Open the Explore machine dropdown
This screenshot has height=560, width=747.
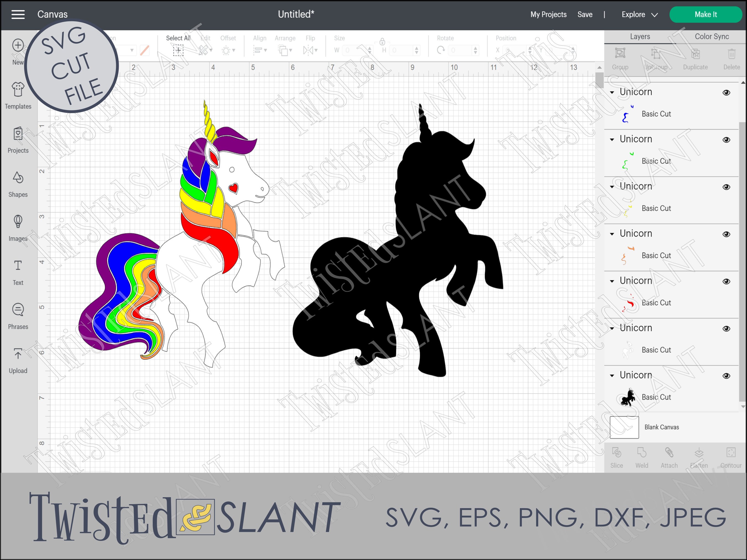coord(640,14)
